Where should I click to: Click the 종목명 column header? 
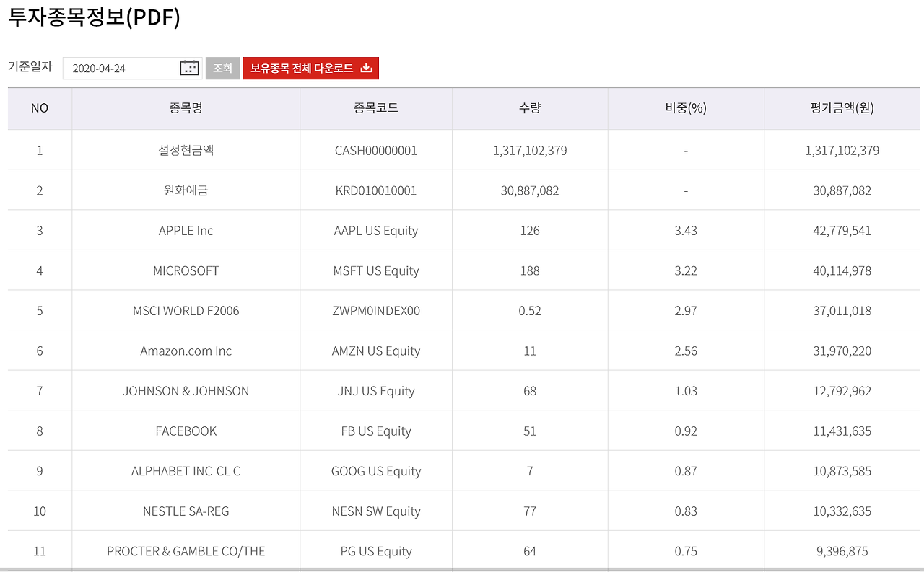[186, 108]
